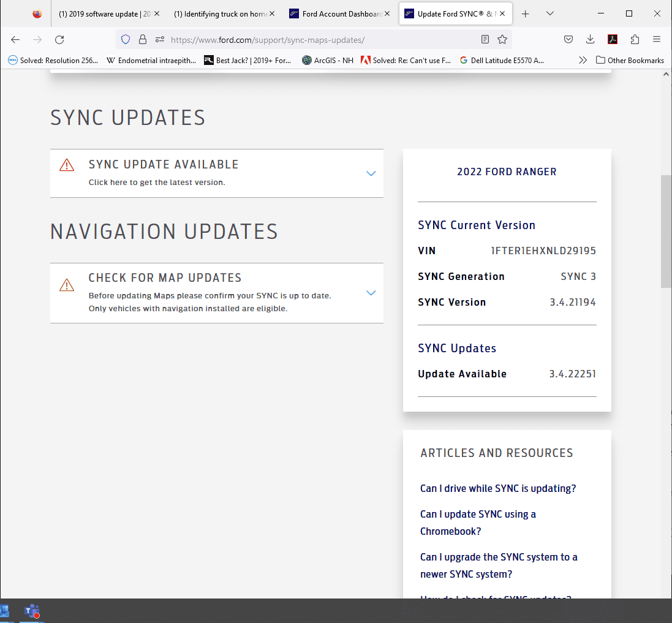Click the CHECK FOR MAP UPDATES heading
The image size is (672, 623).
click(165, 278)
